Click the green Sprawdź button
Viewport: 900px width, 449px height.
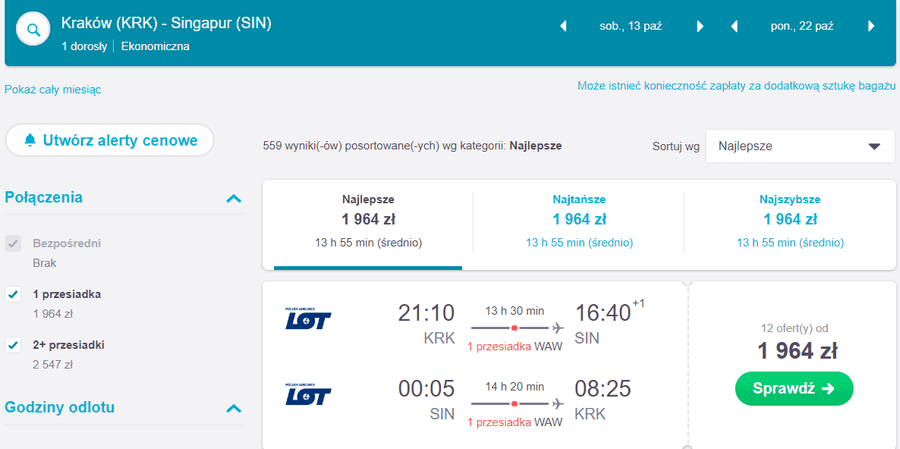pyautogui.click(x=794, y=388)
